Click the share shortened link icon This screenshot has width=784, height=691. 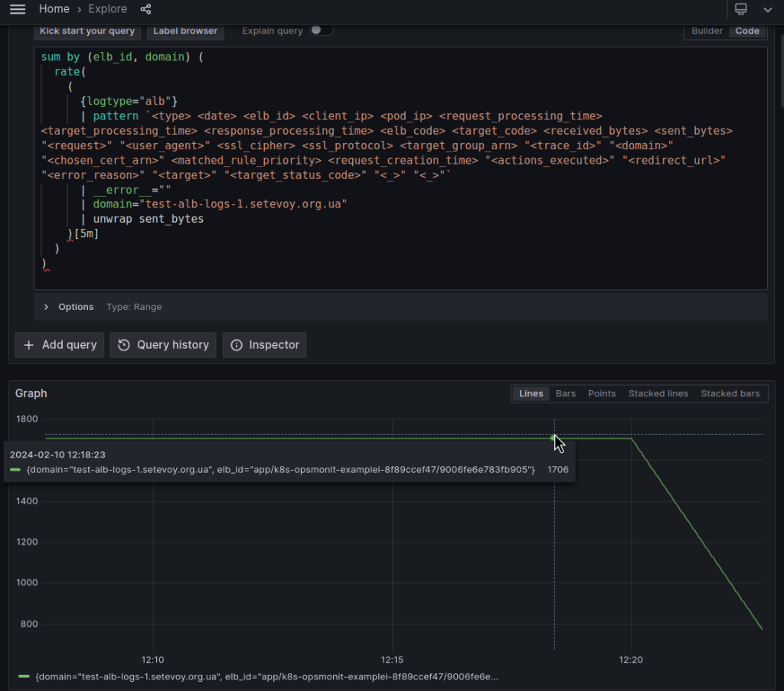145,8
